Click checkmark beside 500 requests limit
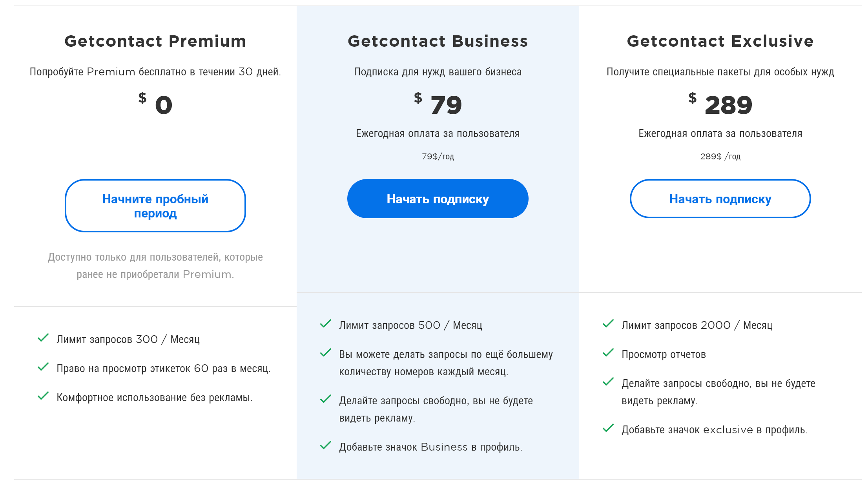Image resolution: width=868 pixels, height=482 pixels. (x=326, y=324)
